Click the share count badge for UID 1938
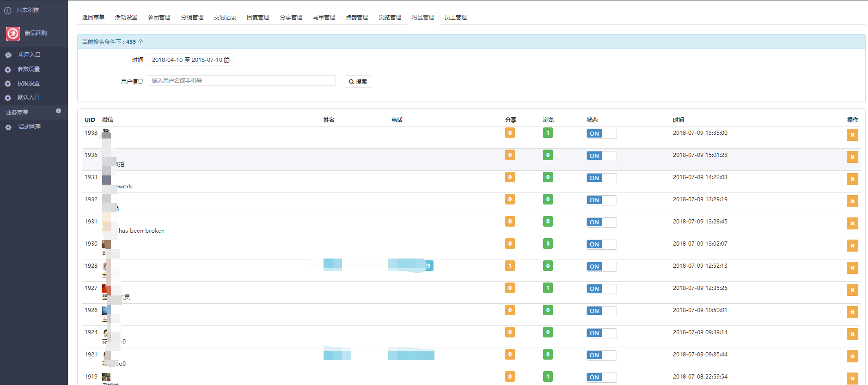The width and height of the screenshot is (868, 385). [x=510, y=133]
